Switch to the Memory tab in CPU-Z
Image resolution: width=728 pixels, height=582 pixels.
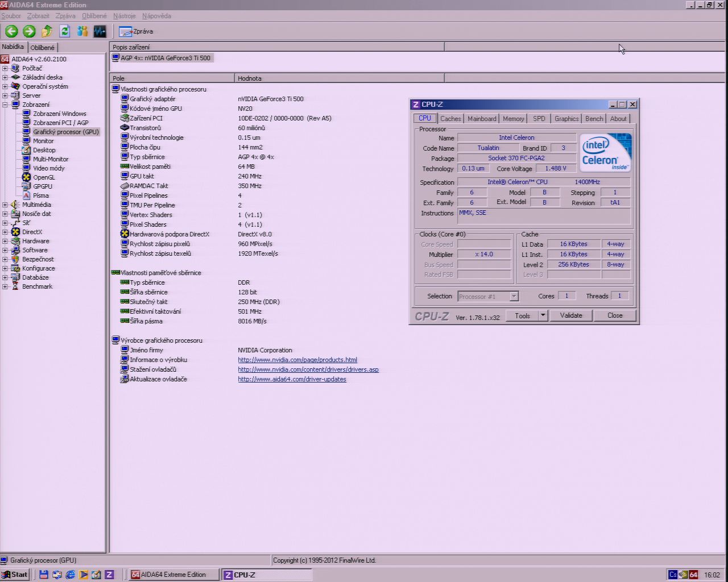(x=513, y=119)
